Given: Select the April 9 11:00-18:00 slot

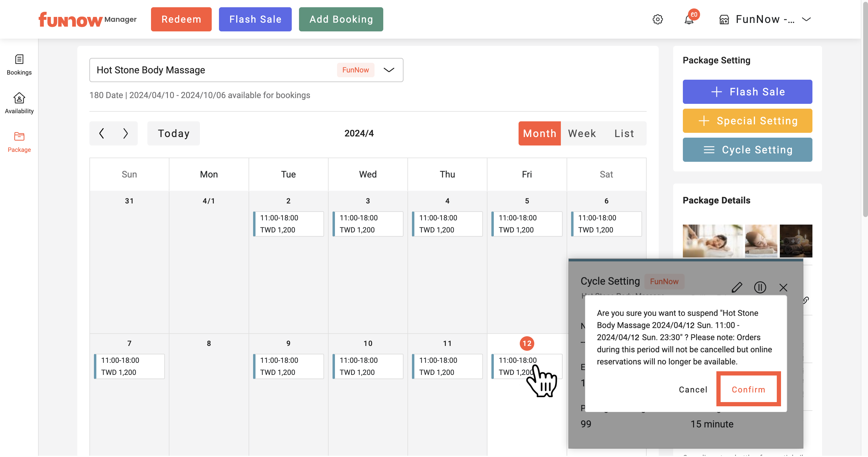Looking at the screenshot, I should click(288, 366).
